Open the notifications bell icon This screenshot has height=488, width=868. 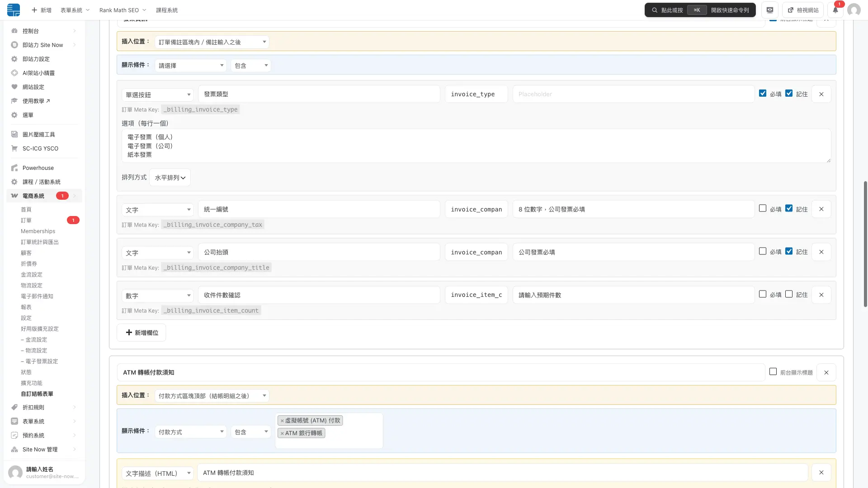coord(835,10)
